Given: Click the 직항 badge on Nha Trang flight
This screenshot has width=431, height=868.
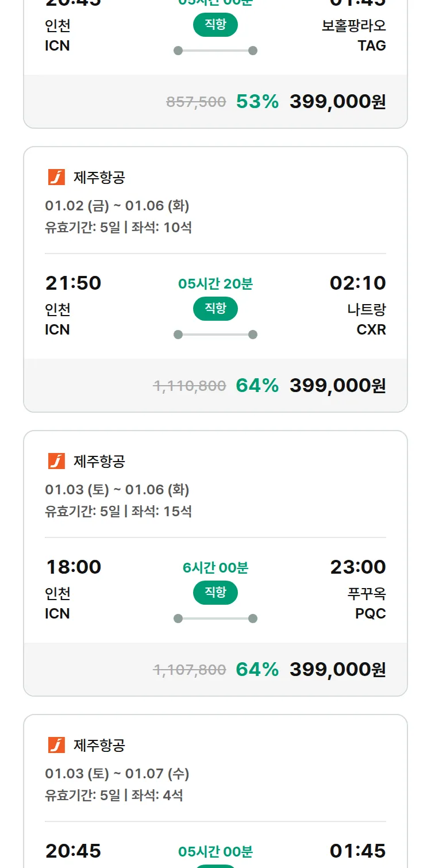Looking at the screenshot, I should (x=215, y=309).
